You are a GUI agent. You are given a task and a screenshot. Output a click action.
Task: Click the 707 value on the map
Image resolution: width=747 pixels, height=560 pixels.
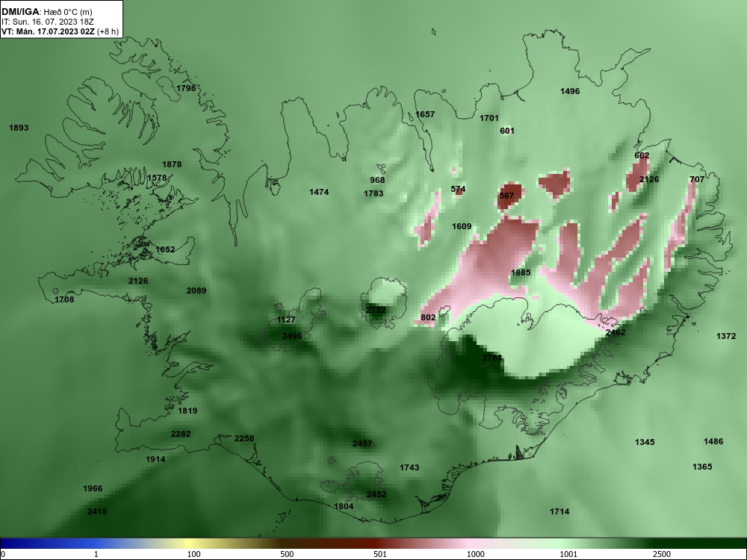coord(696,179)
